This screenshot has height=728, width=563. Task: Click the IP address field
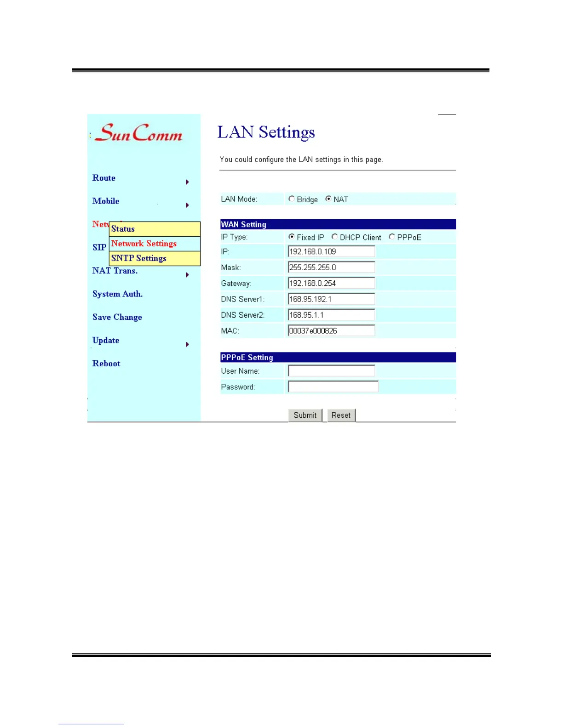tap(331, 251)
